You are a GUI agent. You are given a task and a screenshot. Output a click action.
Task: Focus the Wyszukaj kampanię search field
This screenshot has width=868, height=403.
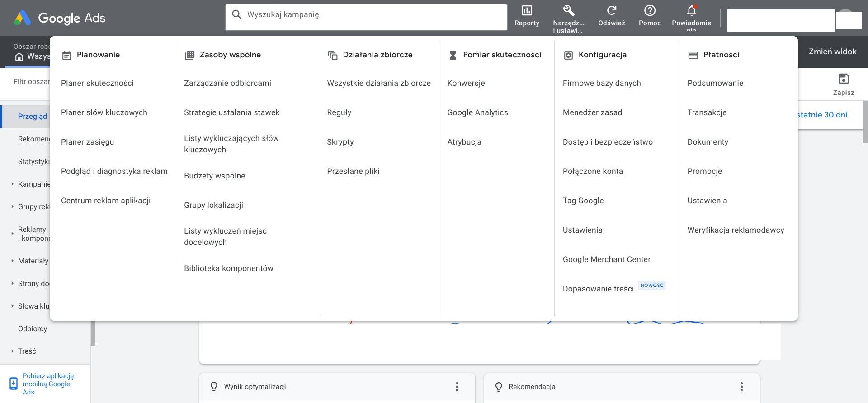point(366,17)
